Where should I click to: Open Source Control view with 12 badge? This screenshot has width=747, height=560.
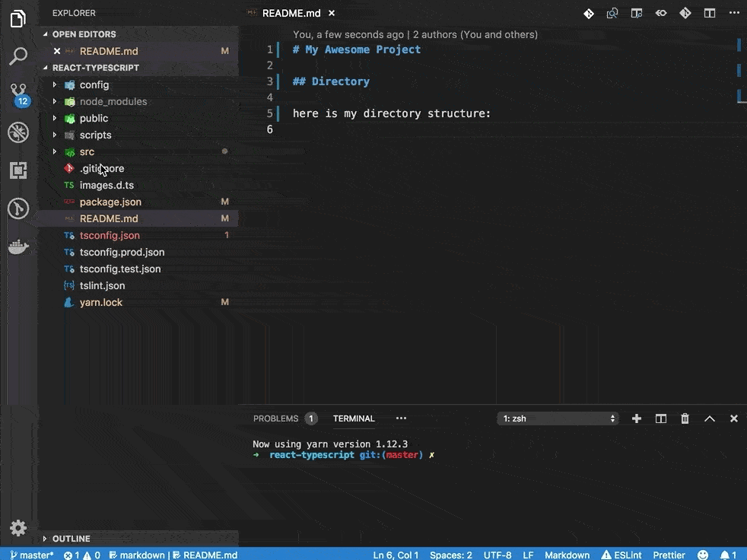click(19, 95)
